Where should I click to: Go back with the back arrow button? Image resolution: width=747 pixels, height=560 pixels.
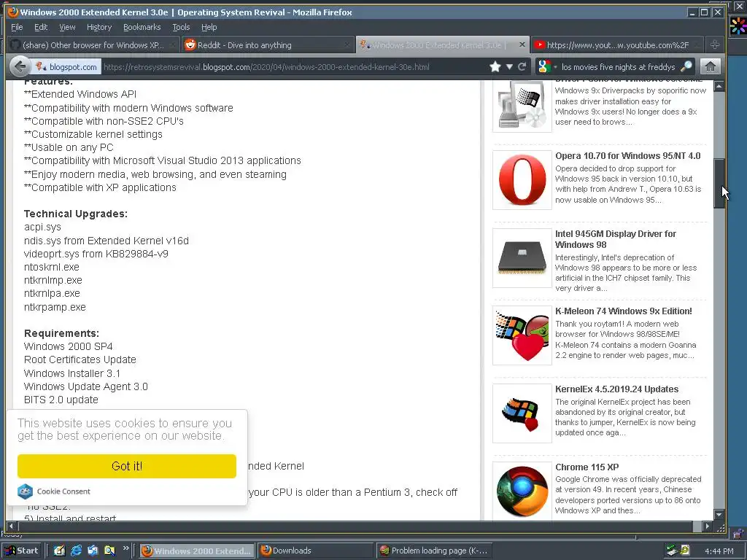pos(20,66)
